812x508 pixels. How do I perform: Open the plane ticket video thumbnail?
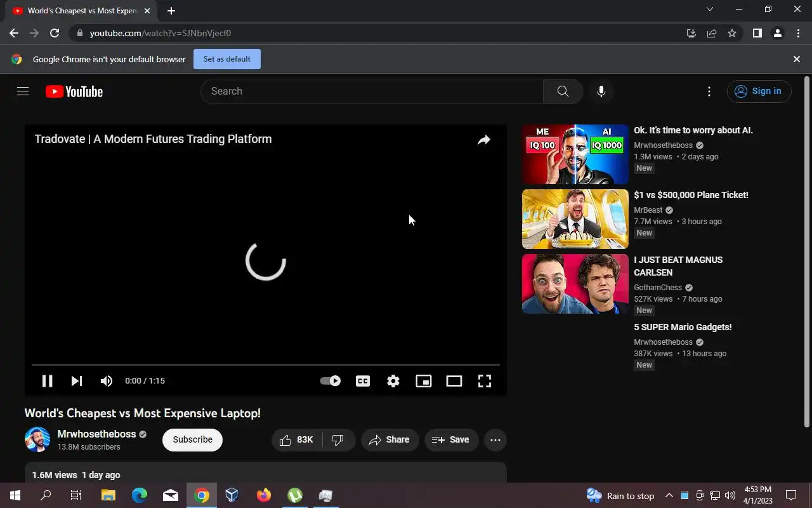(575, 219)
